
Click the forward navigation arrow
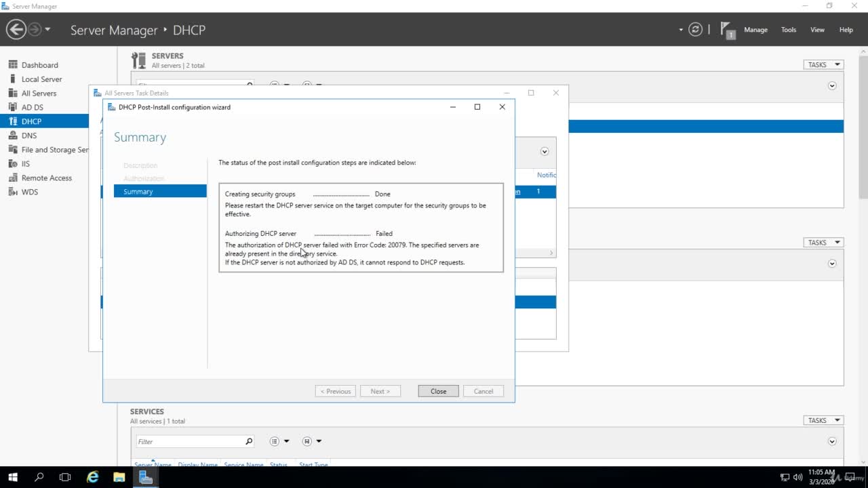coord(34,29)
